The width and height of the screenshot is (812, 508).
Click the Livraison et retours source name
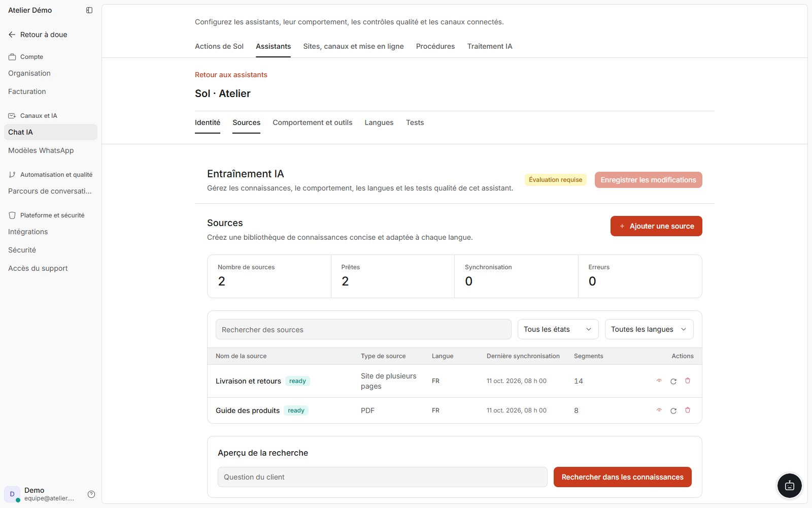tap(248, 381)
